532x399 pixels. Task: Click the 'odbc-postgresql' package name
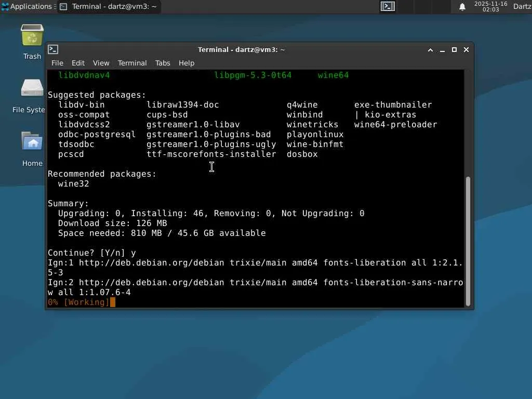97,135
